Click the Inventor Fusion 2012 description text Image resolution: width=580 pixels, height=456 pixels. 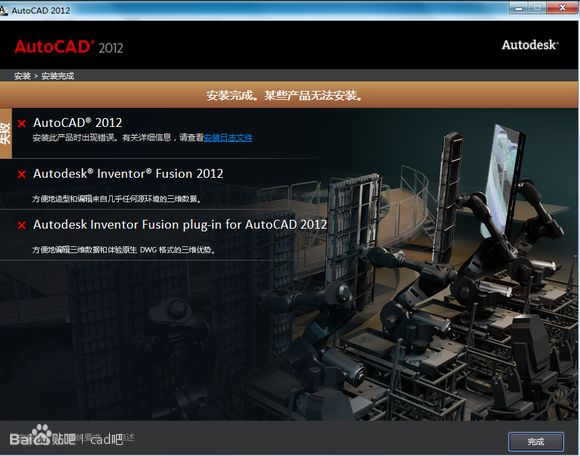coord(117,199)
